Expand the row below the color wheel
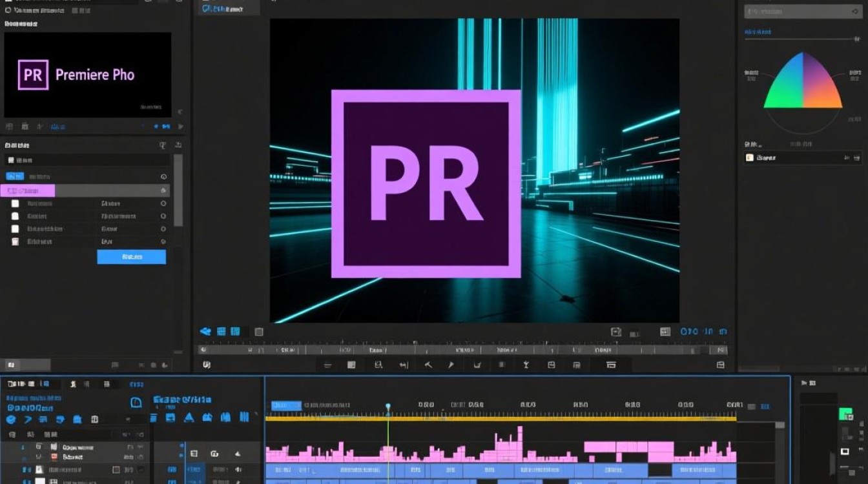Image resolution: width=868 pixels, height=484 pixels. [x=801, y=157]
